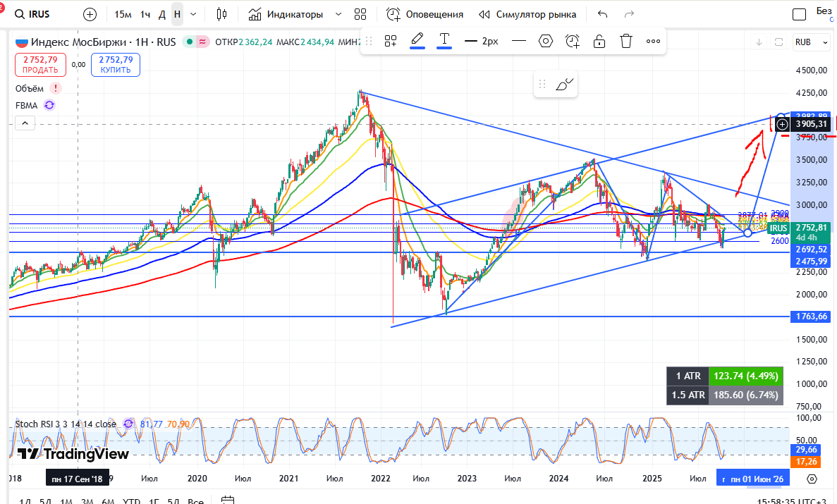Click the Объём indicator error icon
Screen dimensions: 837x504
56,89
